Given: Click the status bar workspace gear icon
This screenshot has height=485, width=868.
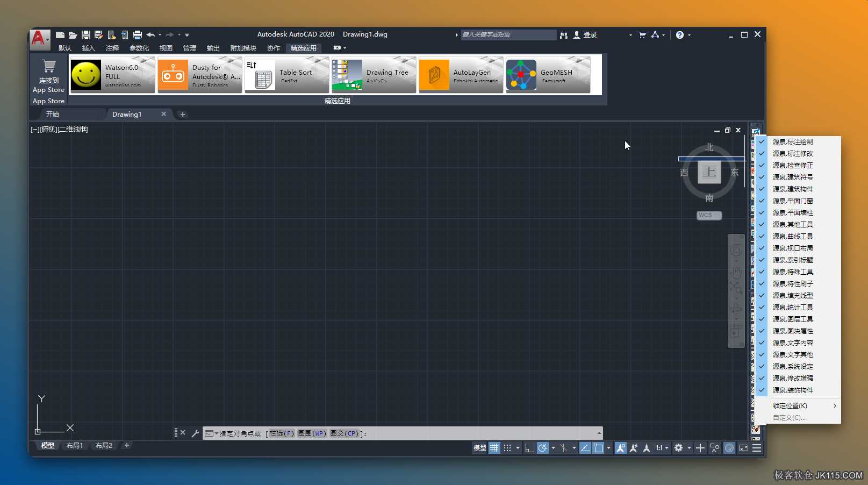Looking at the screenshot, I should (x=678, y=448).
